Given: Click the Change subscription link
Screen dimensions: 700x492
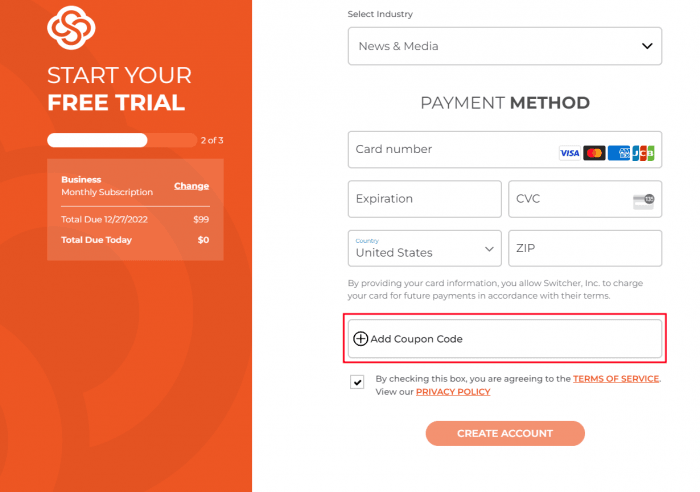Looking at the screenshot, I should (x=192, y=186).
